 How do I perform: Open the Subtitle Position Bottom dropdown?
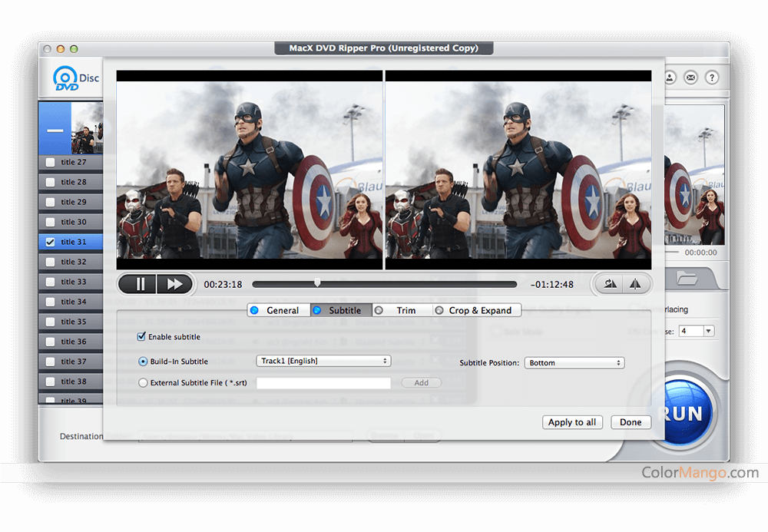click(574, 362)
